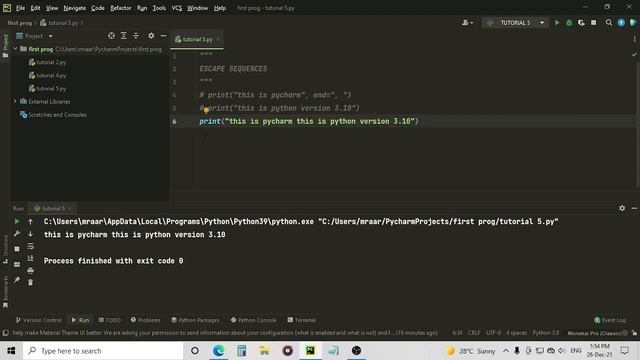Open Run panel settings gear
The image size is (640, 360).
coord(622,208)
